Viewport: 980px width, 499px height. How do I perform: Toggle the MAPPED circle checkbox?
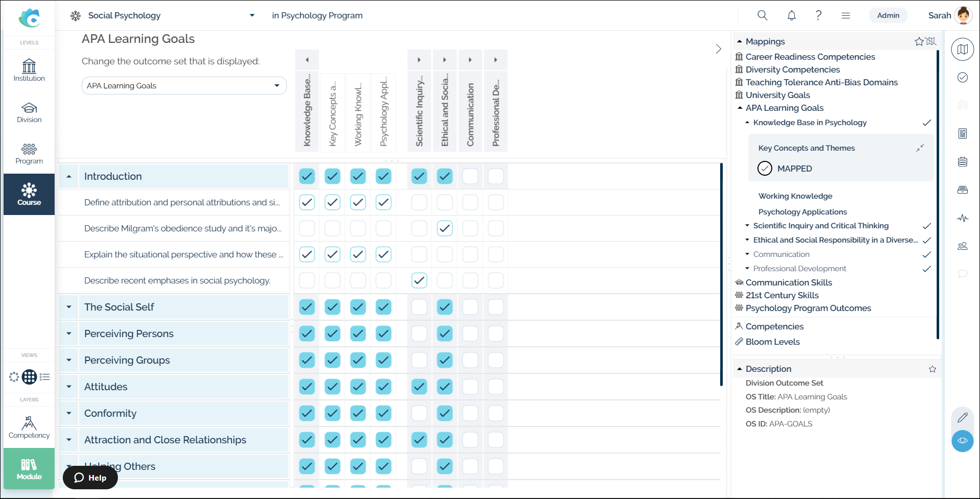pyautogui.click(x=765, y=169)
